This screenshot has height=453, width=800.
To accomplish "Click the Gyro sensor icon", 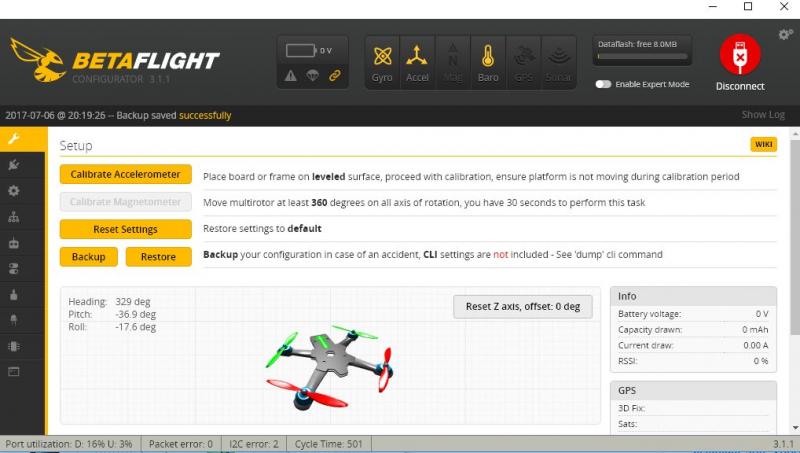I will coord(382,63).
